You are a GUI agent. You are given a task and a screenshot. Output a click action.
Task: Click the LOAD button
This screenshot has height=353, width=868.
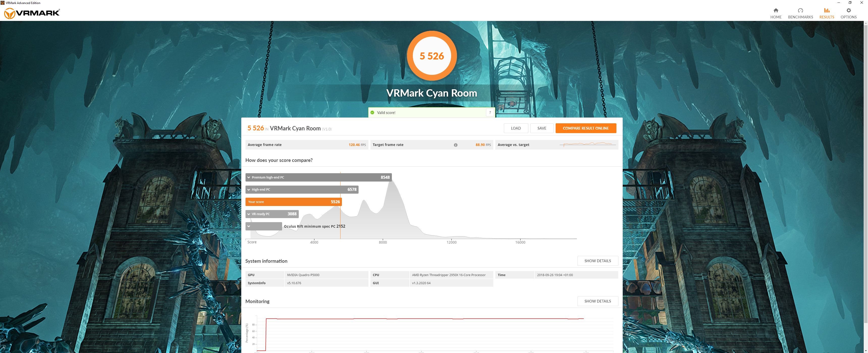click(516, 128)
